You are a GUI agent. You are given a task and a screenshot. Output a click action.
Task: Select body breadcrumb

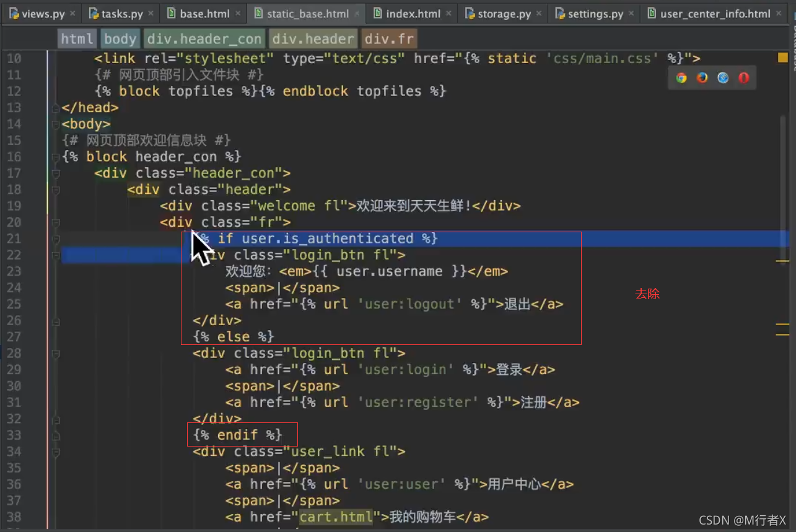(x=120, y=39)
